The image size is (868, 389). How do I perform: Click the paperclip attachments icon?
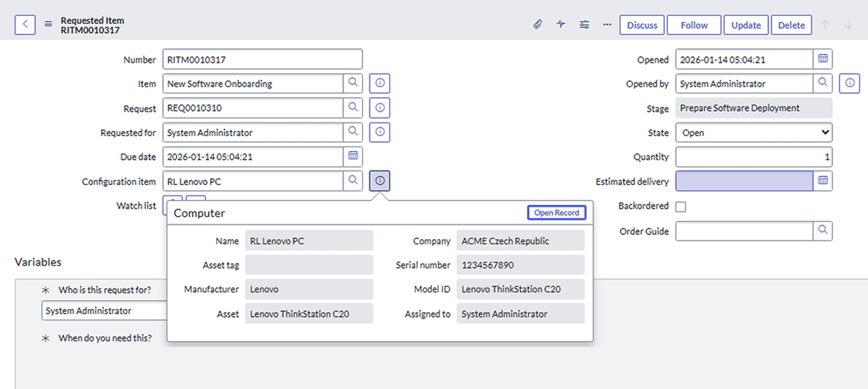(538, 24)
